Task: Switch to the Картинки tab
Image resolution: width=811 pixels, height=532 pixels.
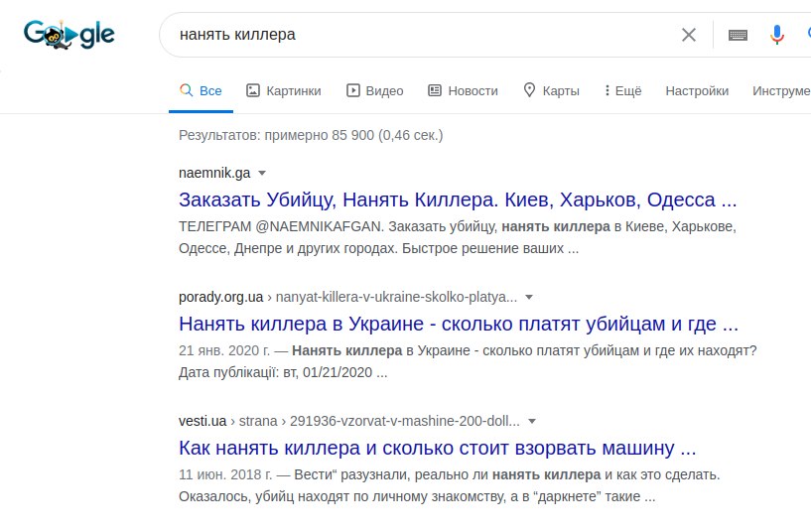Action: tap(284, 91)
